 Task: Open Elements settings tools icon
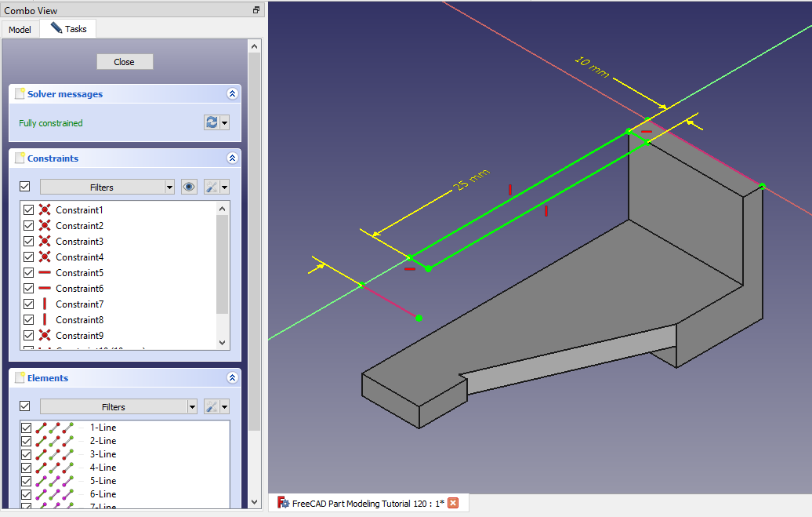[211, 406]
